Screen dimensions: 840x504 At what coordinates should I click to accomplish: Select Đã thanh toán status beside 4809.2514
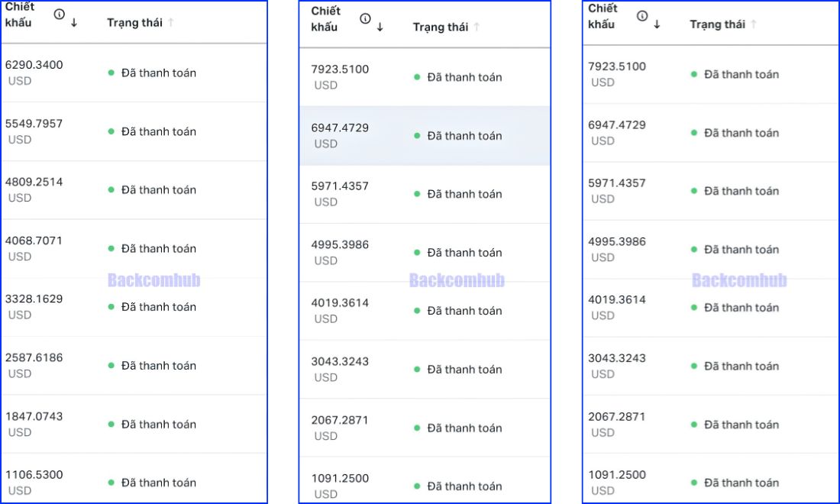[x=152, y=189]
